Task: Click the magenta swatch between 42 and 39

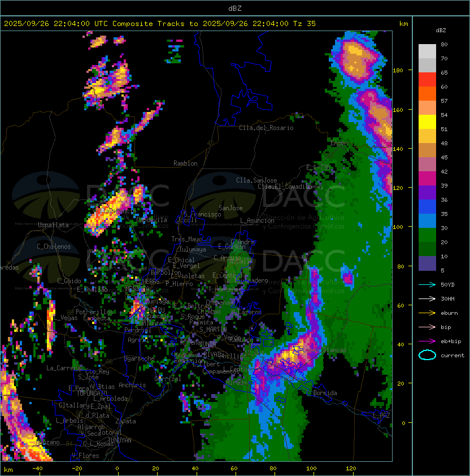Action: (x=427, y=178)
